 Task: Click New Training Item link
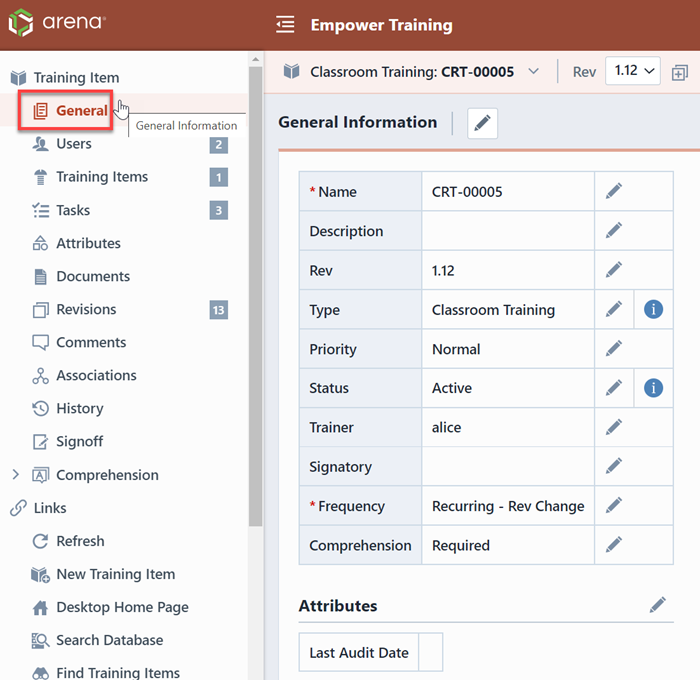(x=115, y=574)
